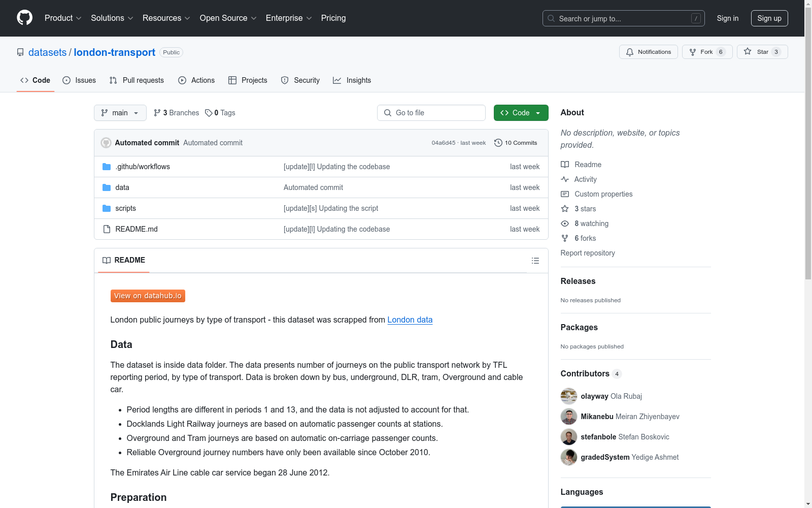Expand the Solutions menu
The width and height of the screenshot is (812, 508).
tap(112, 18)
